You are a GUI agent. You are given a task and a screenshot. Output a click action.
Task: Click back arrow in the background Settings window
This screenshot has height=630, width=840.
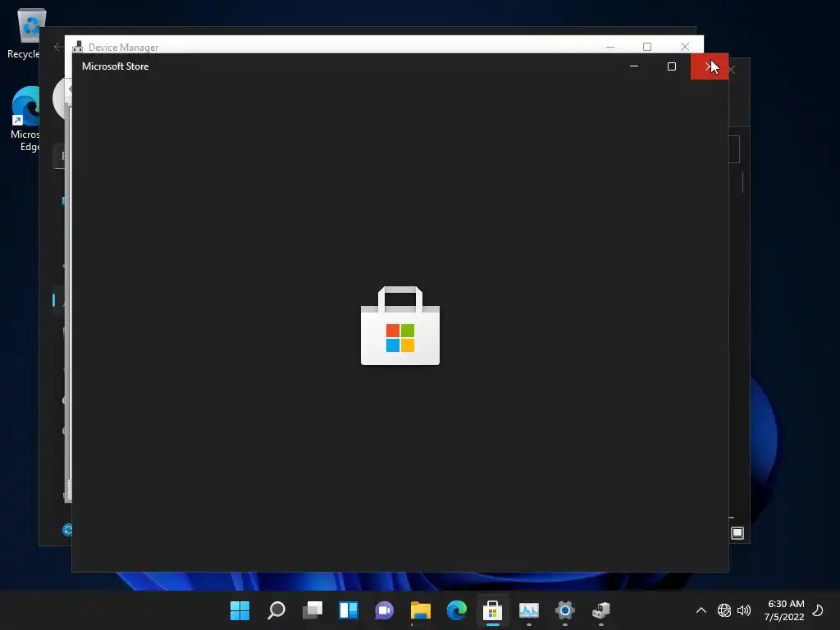[57, 47]
